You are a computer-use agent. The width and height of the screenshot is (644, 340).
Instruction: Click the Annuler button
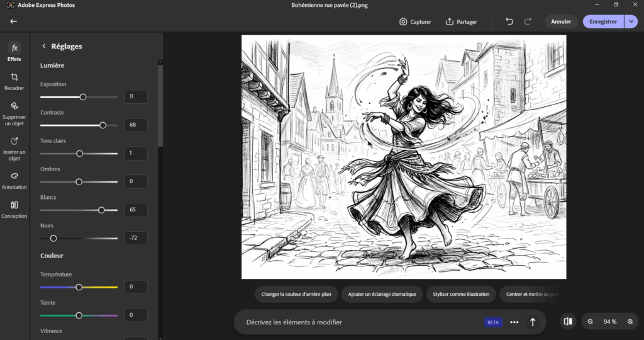pyautogui.click(x=561, y=21)
